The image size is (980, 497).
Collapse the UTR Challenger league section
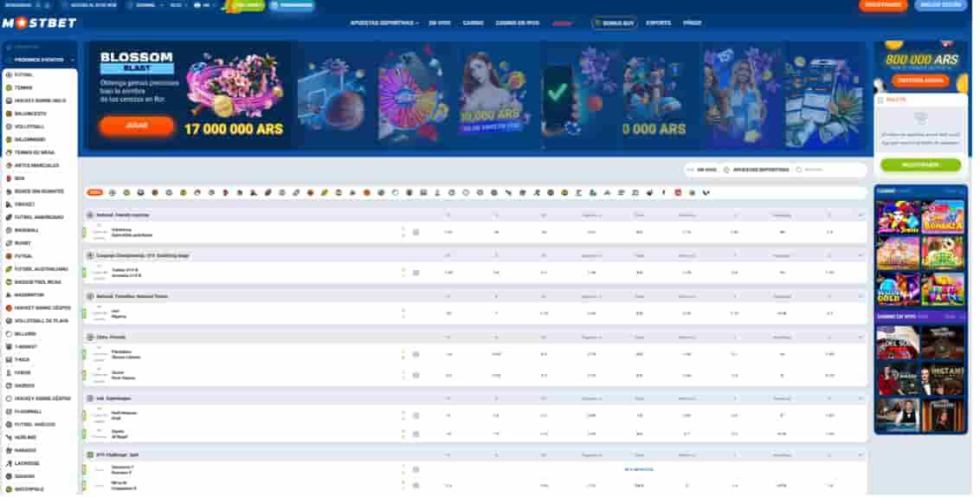tap(861, 455)
